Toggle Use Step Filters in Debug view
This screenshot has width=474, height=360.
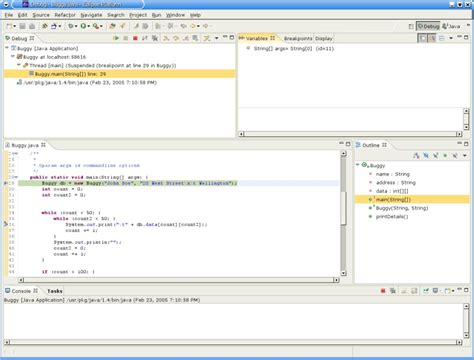click(x=207, y=38)
